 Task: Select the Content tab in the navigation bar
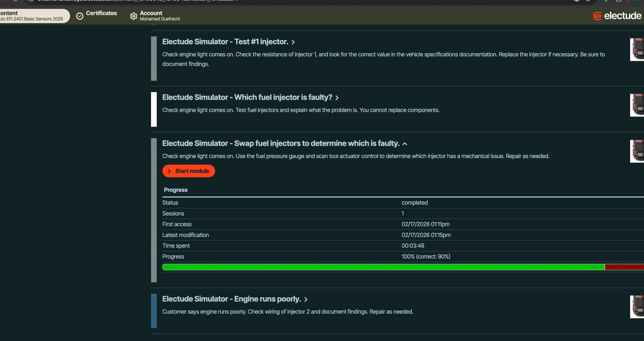32,16
